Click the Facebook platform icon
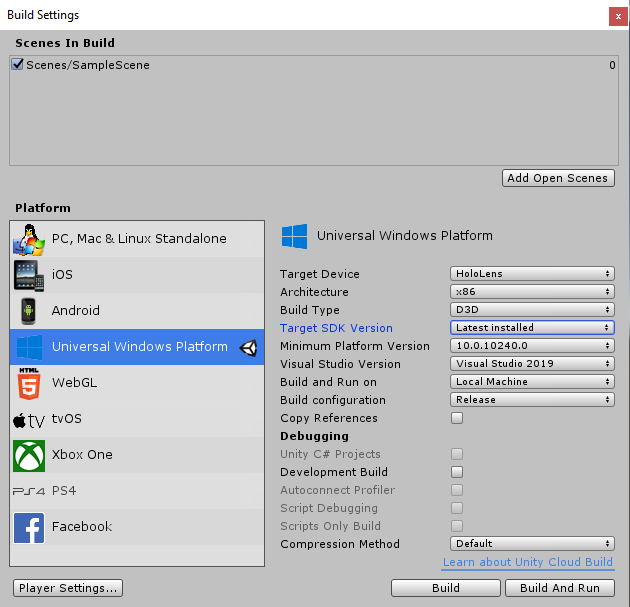The height and width of the screenshot is (607, 630). 29,527
